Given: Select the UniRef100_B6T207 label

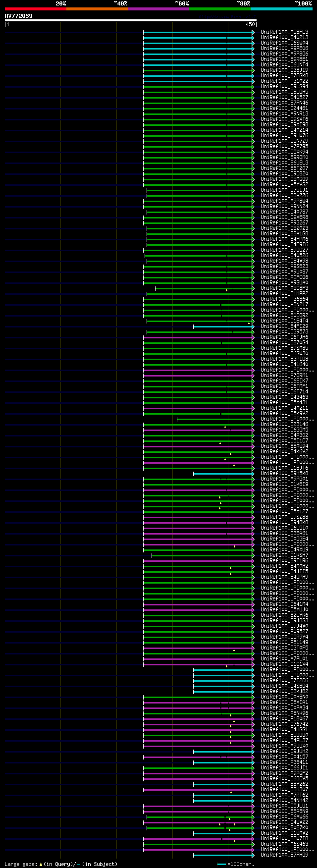Looking at the screenshot, I should 284,168.
